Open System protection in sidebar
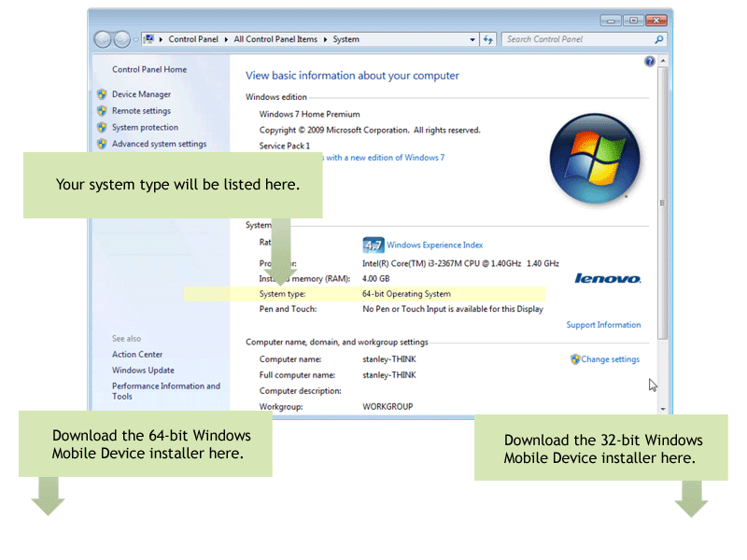747x560 pixels. click(x=146, y=127)
